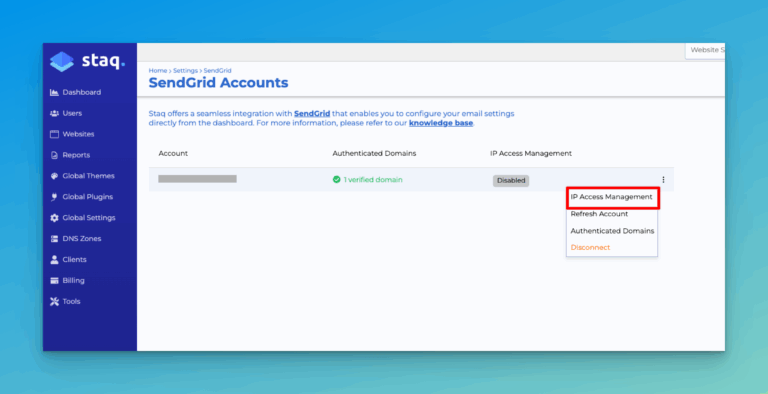This screenshot has height=394, width=768.
Task: Click the Billing card icon
Action: tap(54, 280)
